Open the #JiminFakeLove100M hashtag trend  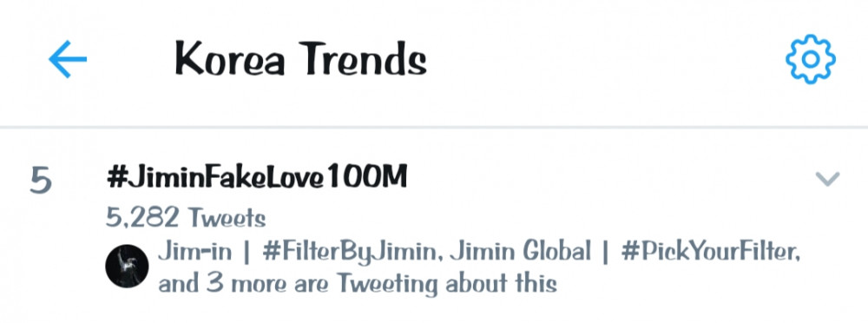pos(257,177)
